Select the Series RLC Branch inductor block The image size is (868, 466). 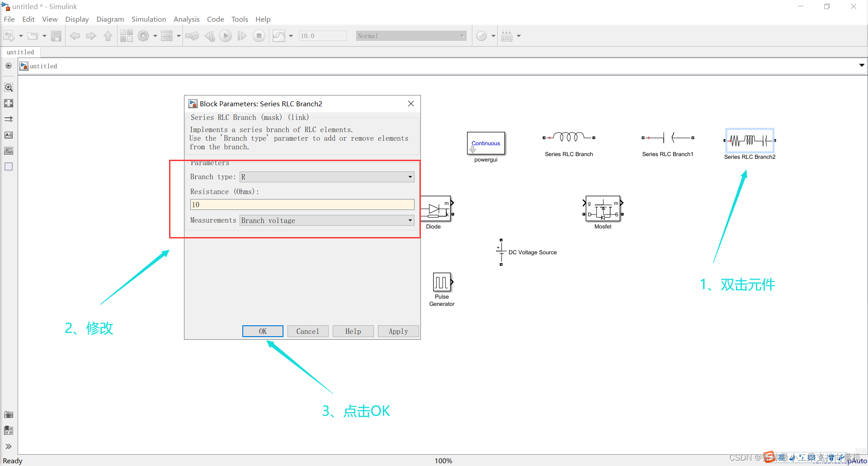[x=569, y=137]
